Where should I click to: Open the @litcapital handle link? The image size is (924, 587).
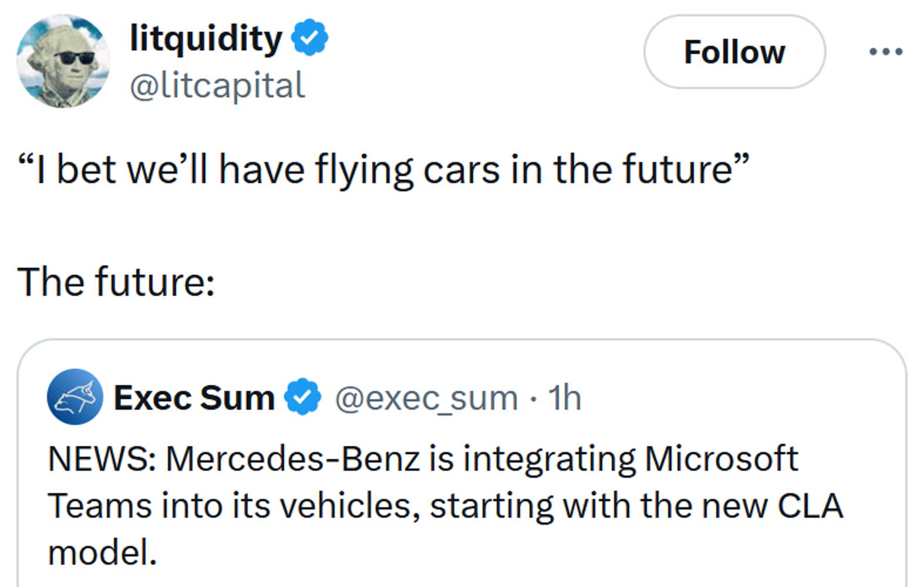click(218, 86)
